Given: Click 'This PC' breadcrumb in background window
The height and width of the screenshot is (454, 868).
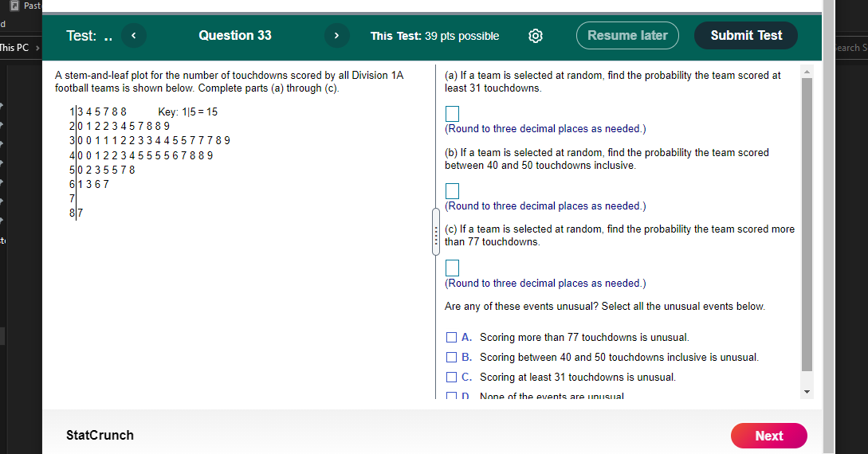Looking at the screenshot, I should (x=14, y=48).
